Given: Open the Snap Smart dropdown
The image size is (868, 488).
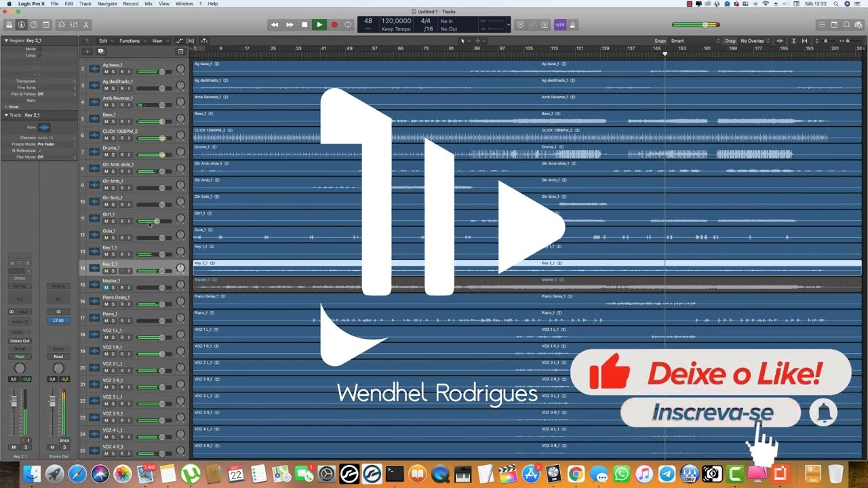Looking at the screenshot, I should [x=695, y=41].
